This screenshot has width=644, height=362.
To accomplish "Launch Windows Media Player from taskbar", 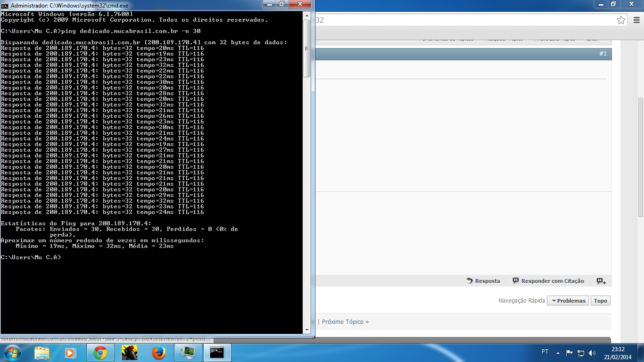I will pos(70,352).
